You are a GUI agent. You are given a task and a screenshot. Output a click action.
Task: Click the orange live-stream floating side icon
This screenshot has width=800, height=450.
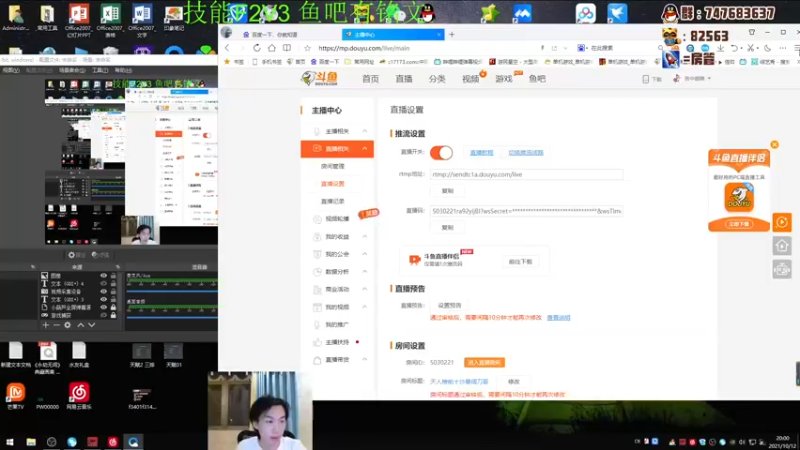pos(782,222)
